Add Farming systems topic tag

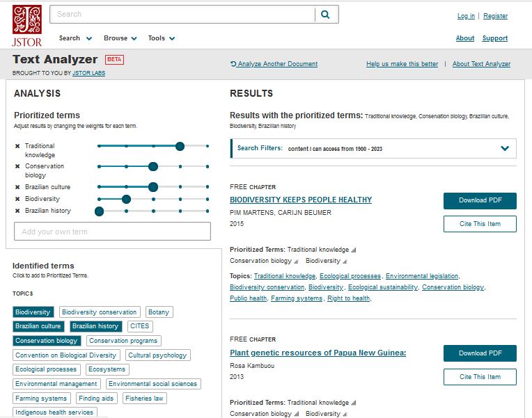click(x=41, y=399)
